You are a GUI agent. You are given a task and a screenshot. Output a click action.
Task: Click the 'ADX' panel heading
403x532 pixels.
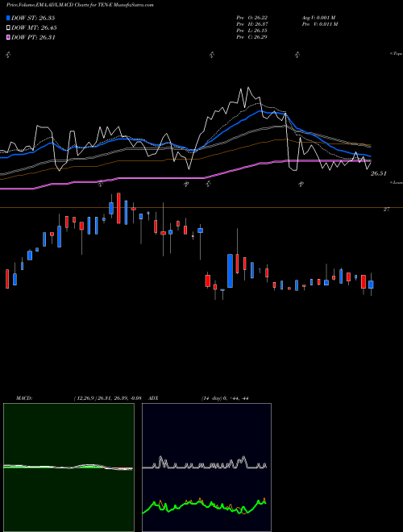click(x=154, y=398)
